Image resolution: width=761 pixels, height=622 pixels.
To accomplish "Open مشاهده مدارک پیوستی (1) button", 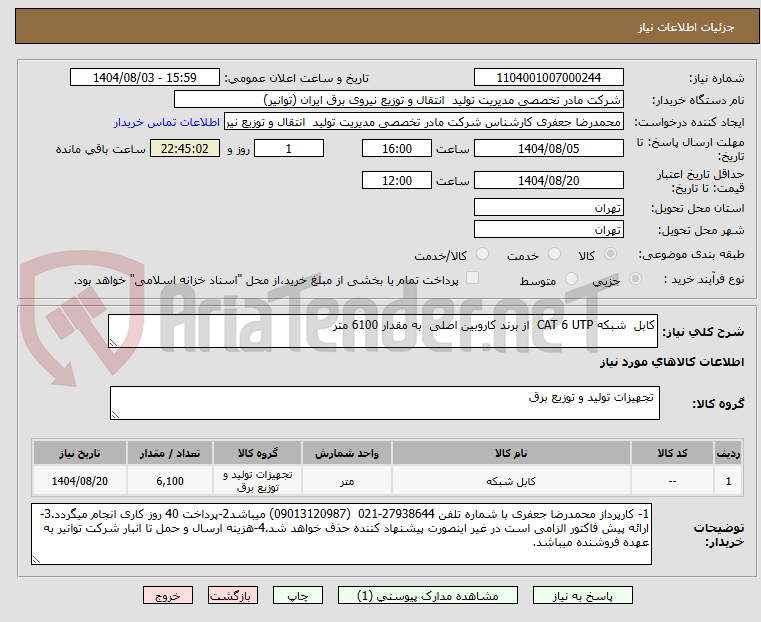I will click(428, 596).
